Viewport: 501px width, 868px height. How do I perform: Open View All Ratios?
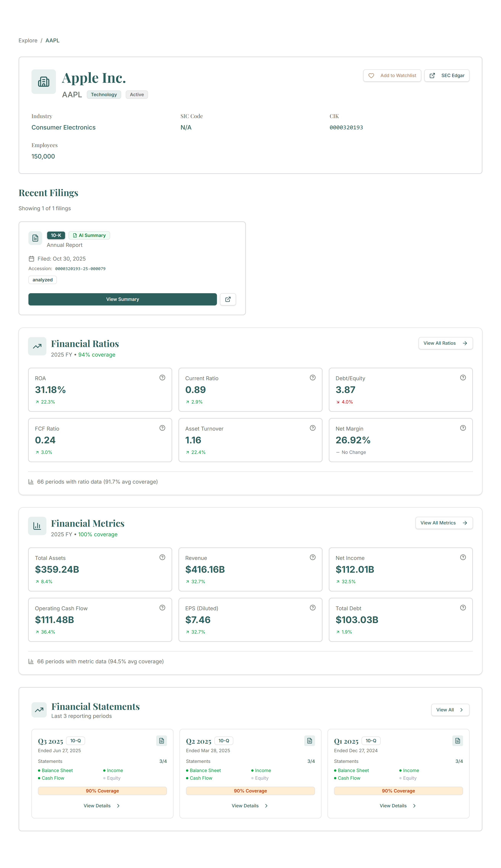(445, 343)
